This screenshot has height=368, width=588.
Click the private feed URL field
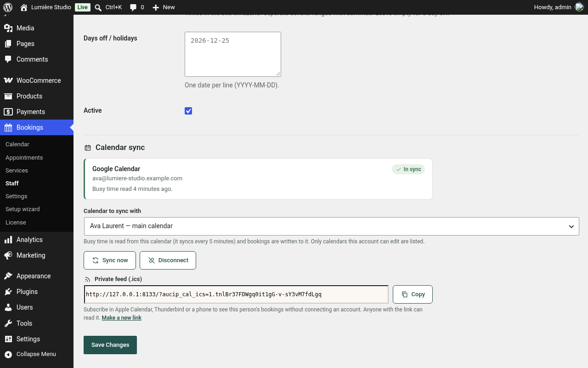click(x=236, y=294)
